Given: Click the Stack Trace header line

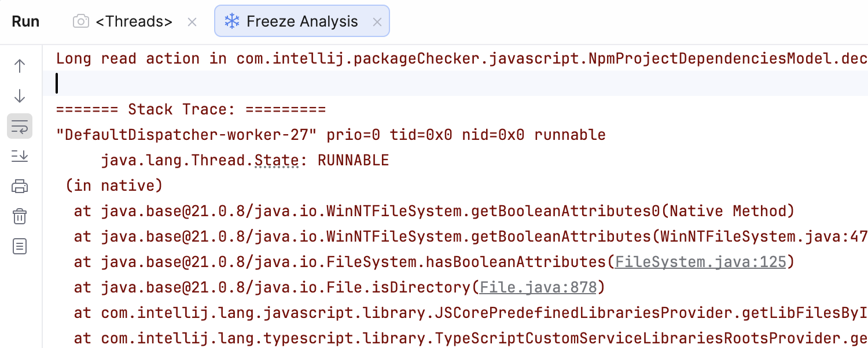Looking at the screenshot, I should [x=191, y=109].
